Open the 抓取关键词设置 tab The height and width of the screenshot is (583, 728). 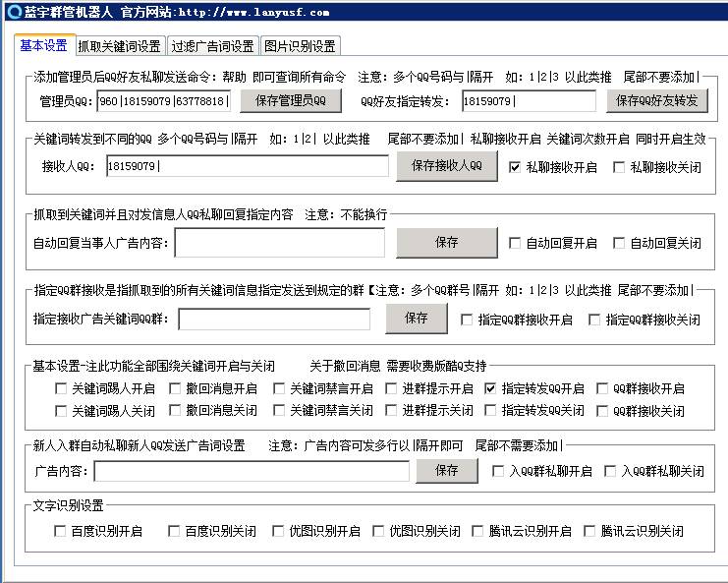pos(120,46)
